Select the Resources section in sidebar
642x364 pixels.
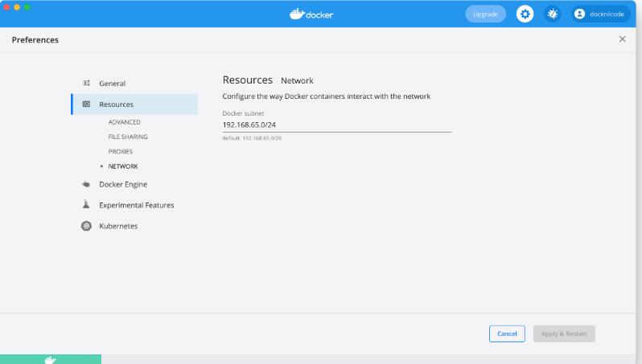pyautogui.click(x=116, y=104)
